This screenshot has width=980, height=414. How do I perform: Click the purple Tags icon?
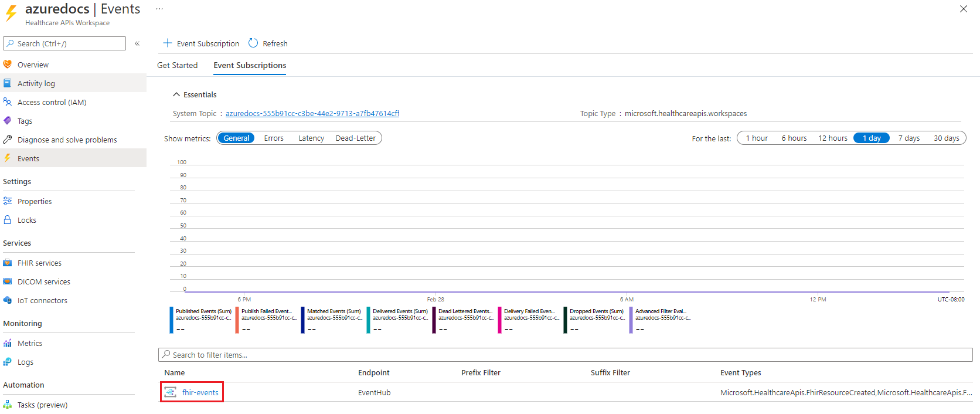coord(8,121)
